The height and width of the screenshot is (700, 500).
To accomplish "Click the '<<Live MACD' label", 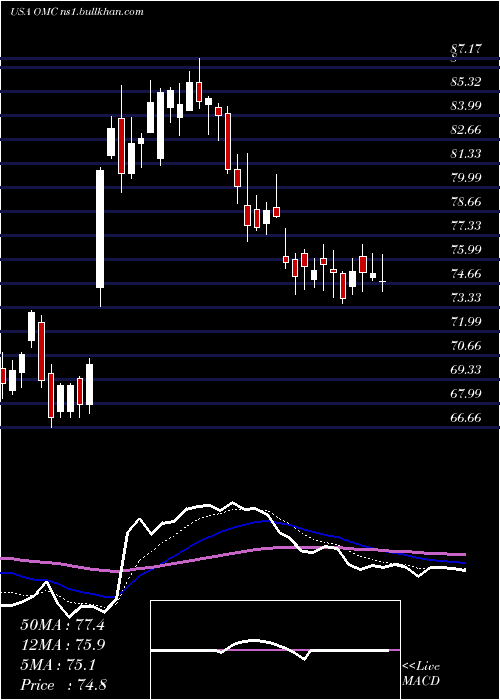I will tap(421, 674).
